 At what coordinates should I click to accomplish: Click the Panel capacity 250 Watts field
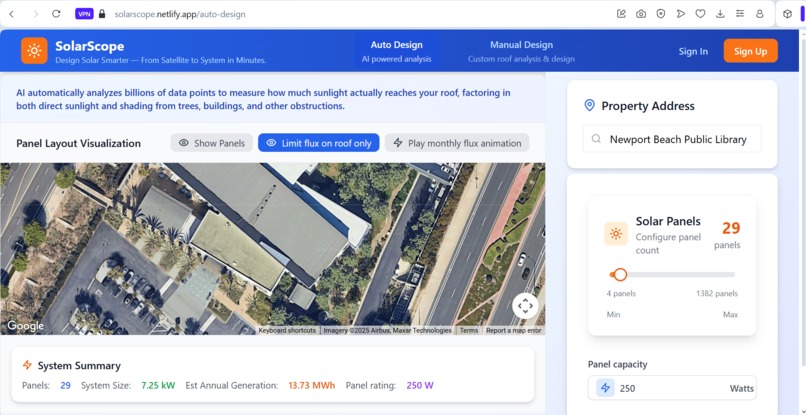(672, 388)
